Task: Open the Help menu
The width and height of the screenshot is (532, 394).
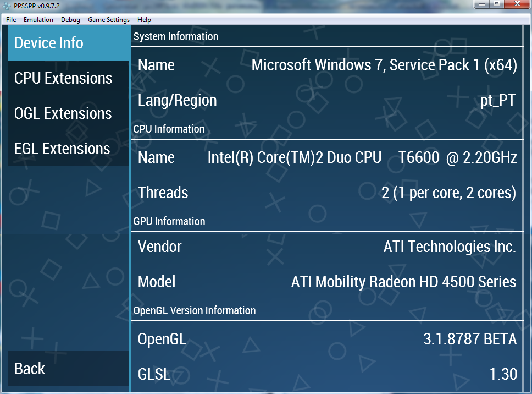Action: [x=144, y=20]
